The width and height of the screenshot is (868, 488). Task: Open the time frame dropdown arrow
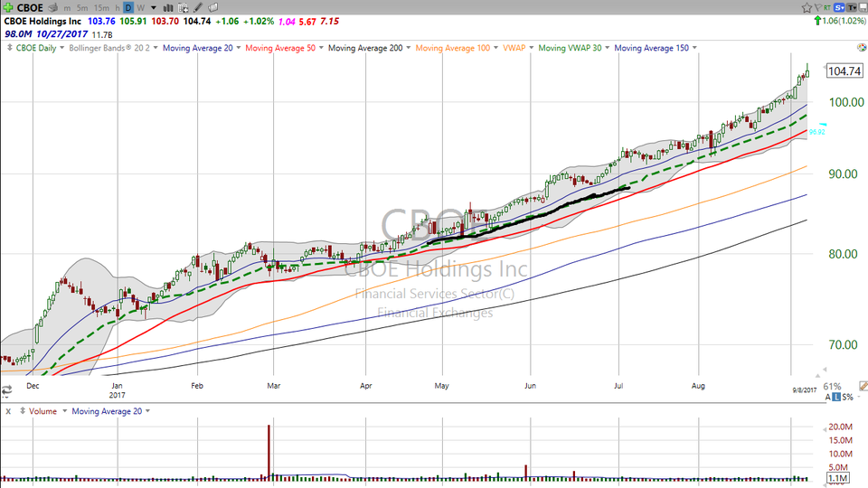[x=154, y=8]
